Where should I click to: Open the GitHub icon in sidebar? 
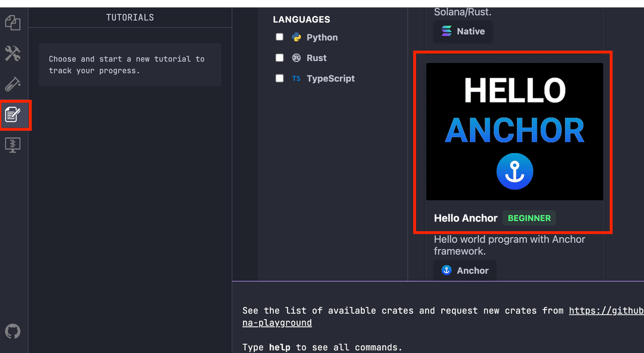[x=13, y=331]
